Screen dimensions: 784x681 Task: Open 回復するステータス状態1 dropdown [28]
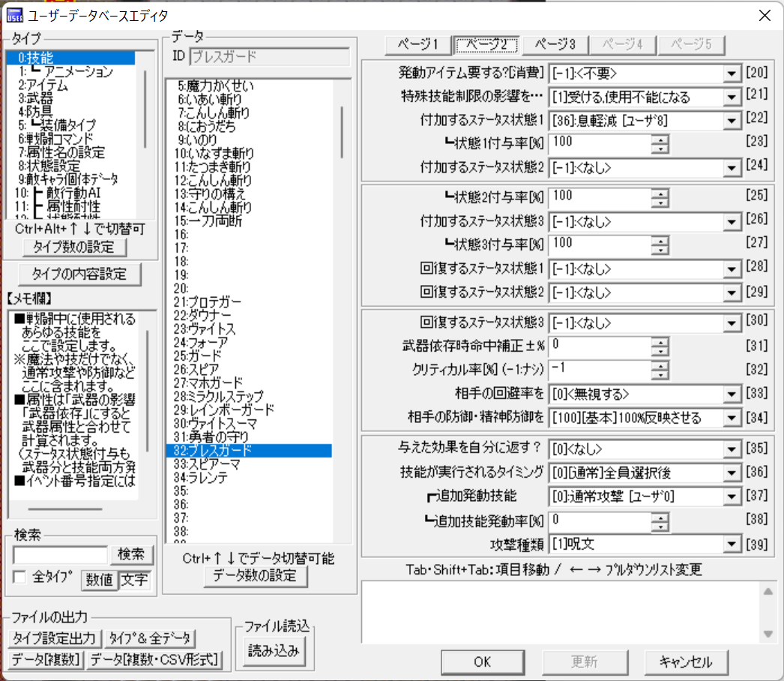point(732,269)
